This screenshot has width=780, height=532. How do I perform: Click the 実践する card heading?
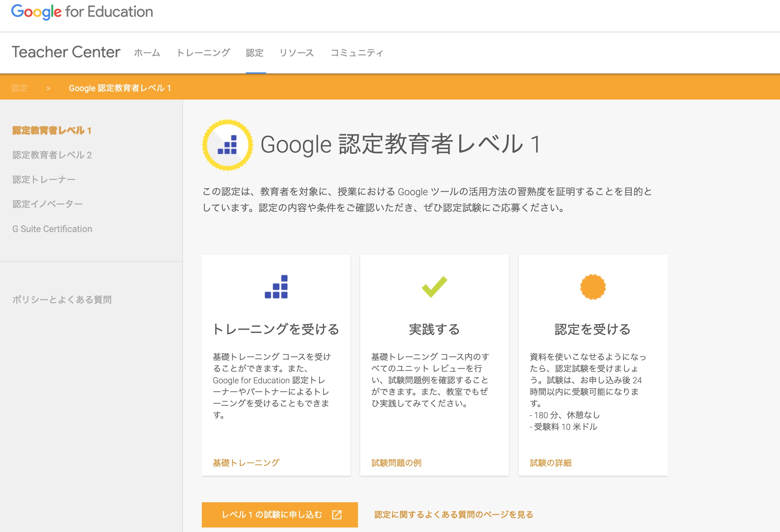point(434,329)
